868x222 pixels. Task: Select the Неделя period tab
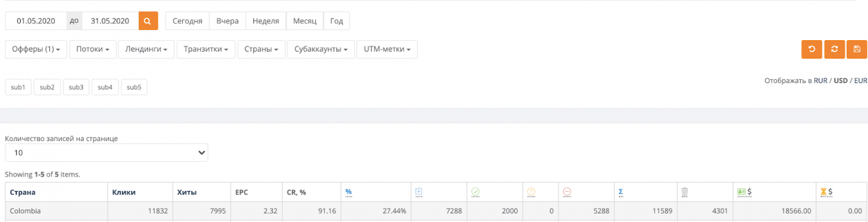(x=266, y=21)
